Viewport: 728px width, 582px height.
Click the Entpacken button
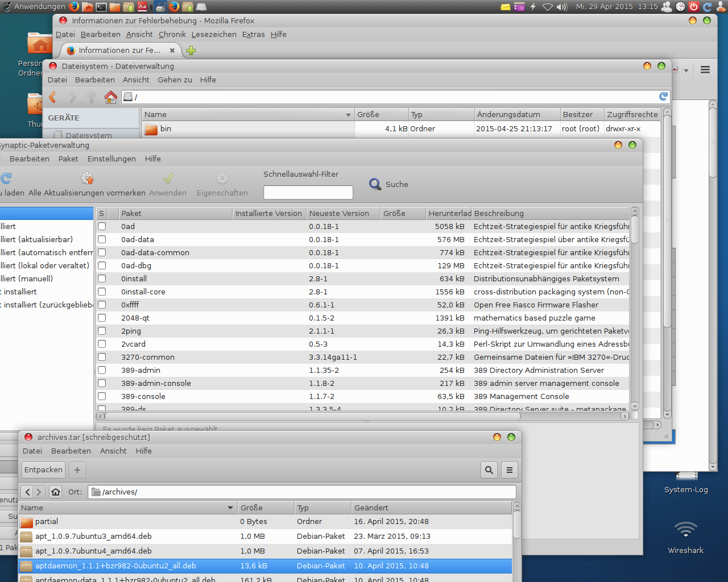click(x=43, y=470)
